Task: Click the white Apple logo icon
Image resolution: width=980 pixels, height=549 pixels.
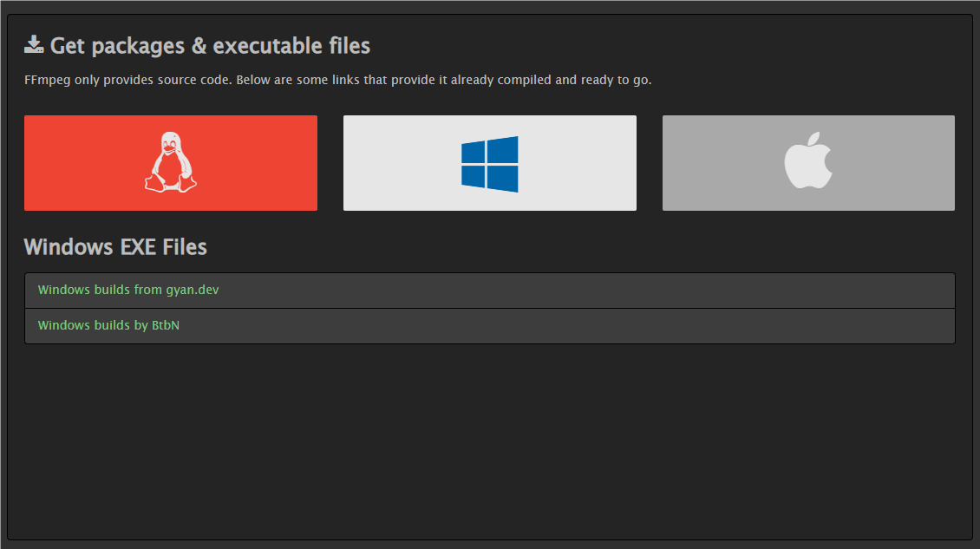Action: (807, 162)
